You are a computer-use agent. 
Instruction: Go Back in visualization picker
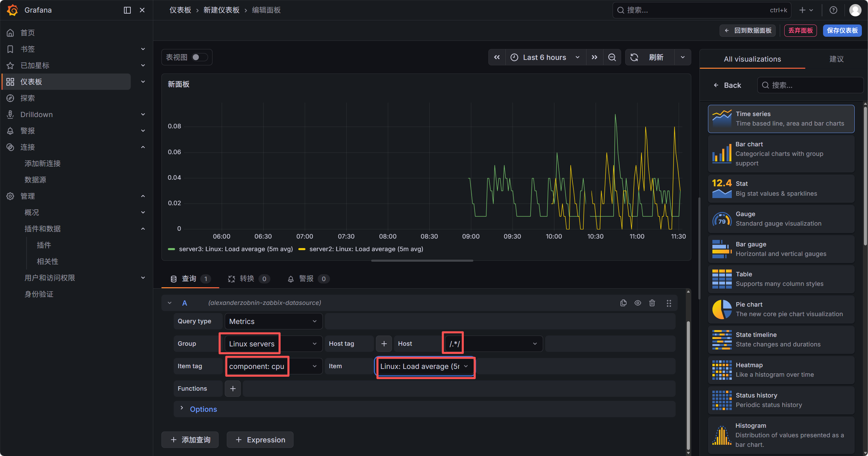coord(727,85)
